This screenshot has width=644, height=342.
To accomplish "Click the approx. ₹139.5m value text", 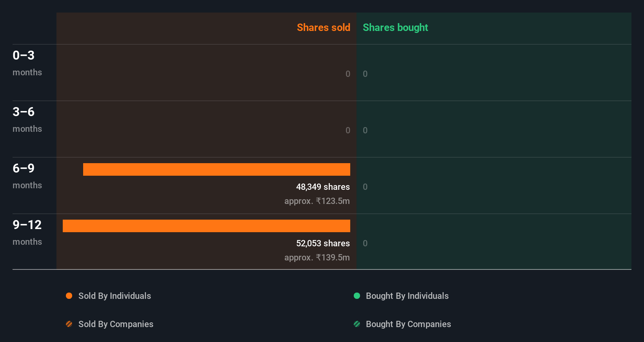I will tap(317, 257).
